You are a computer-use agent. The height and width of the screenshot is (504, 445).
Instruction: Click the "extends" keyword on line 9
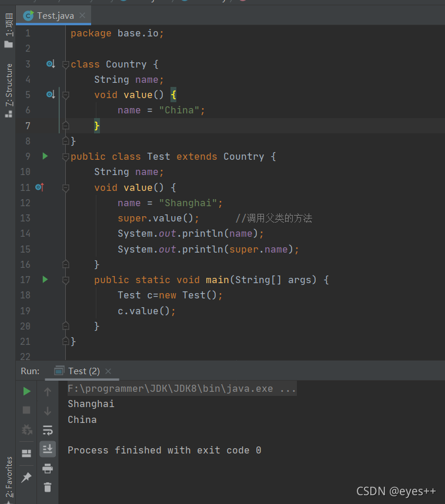coord(196,156)
